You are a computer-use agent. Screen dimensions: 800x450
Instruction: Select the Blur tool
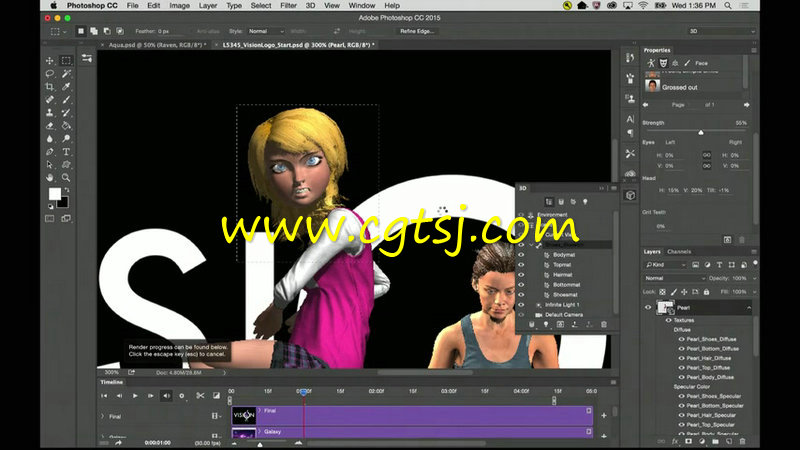(49, 139)
